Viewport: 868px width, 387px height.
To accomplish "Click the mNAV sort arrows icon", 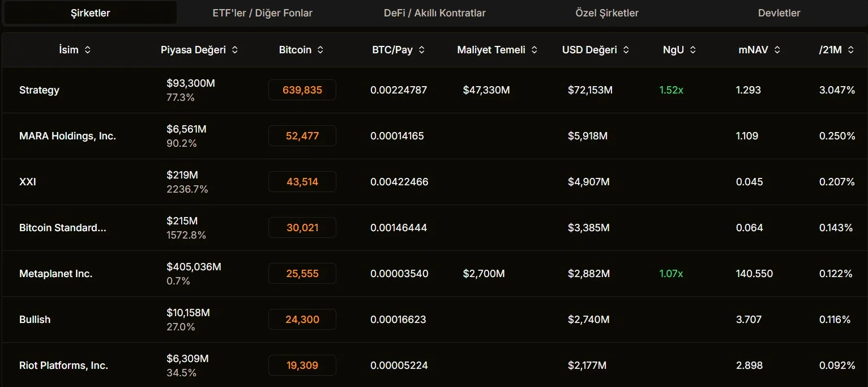I will pos(777,50).
